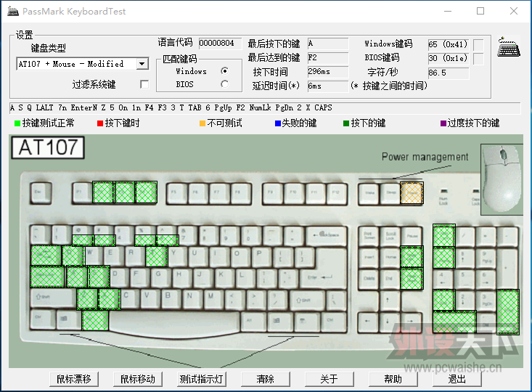Screen dimensions: 532x392
Task: Click the green-marked left Alt key
Action: tap(95, 320)
